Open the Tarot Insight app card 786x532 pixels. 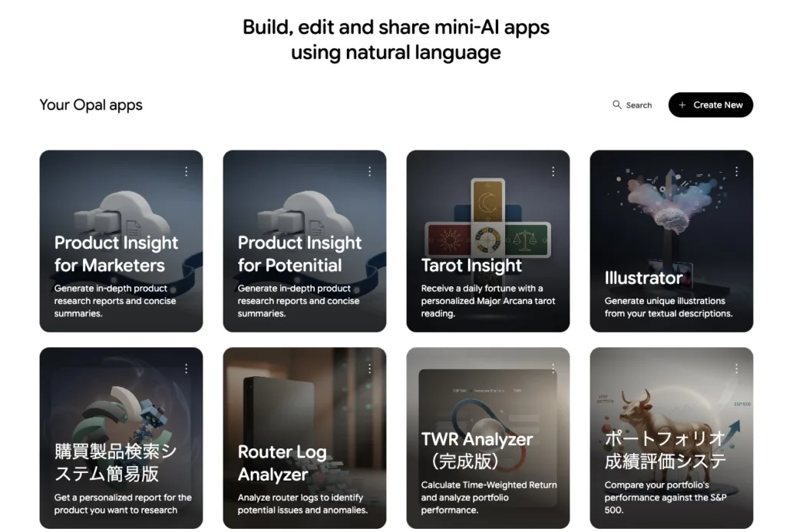coord(487,241)
